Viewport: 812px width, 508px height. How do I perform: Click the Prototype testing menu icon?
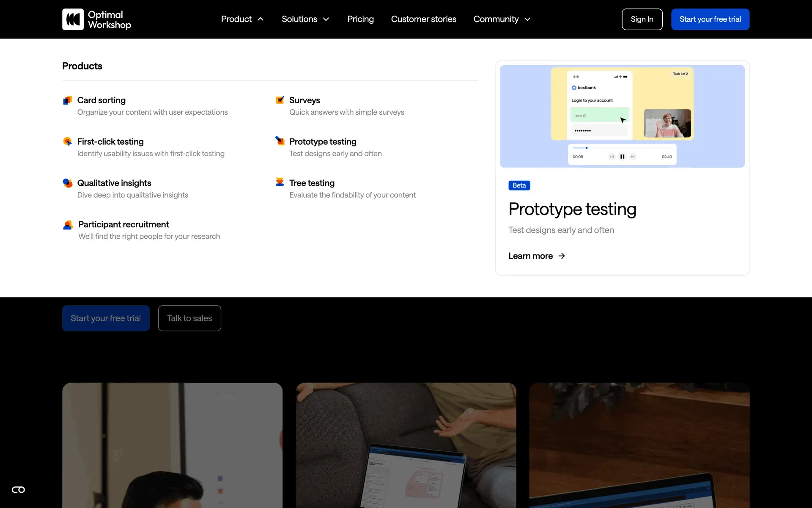tap(280, 141)
